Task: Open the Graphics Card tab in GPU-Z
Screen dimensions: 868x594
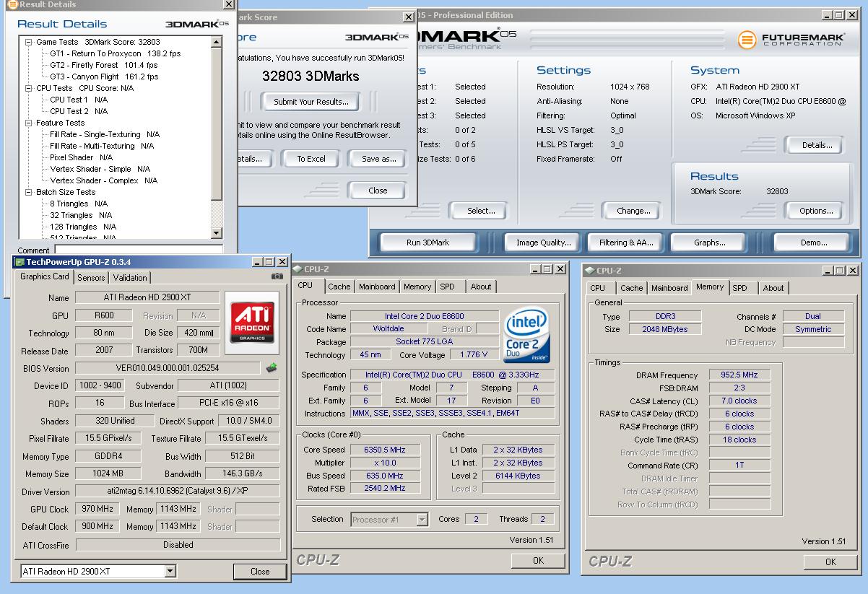Action: [45, 276]
